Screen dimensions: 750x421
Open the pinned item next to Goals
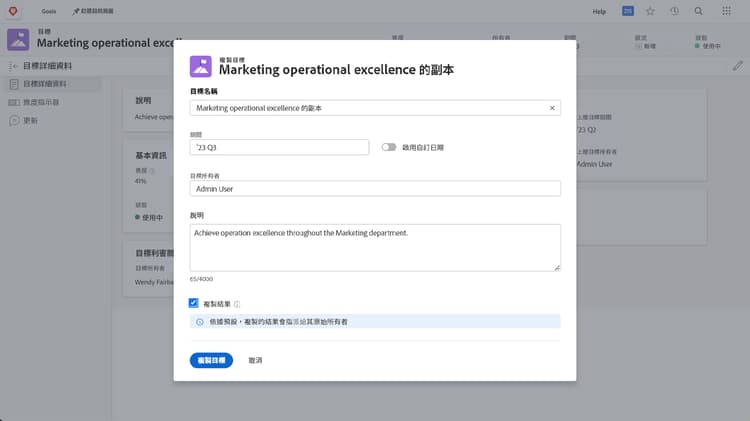click(x=93, y=11)
